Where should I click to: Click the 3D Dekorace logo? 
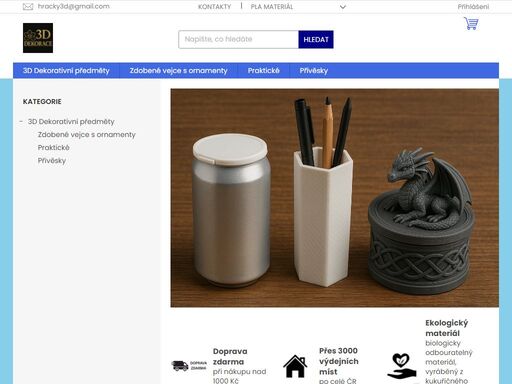pos(38,38)
